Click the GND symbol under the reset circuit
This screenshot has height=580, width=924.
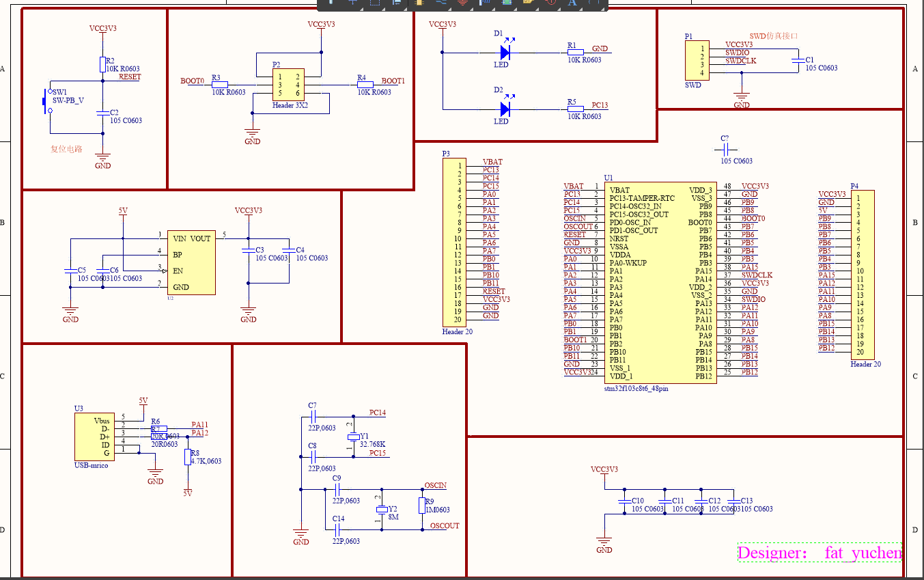pyautogui.click(x=102, y=158)
